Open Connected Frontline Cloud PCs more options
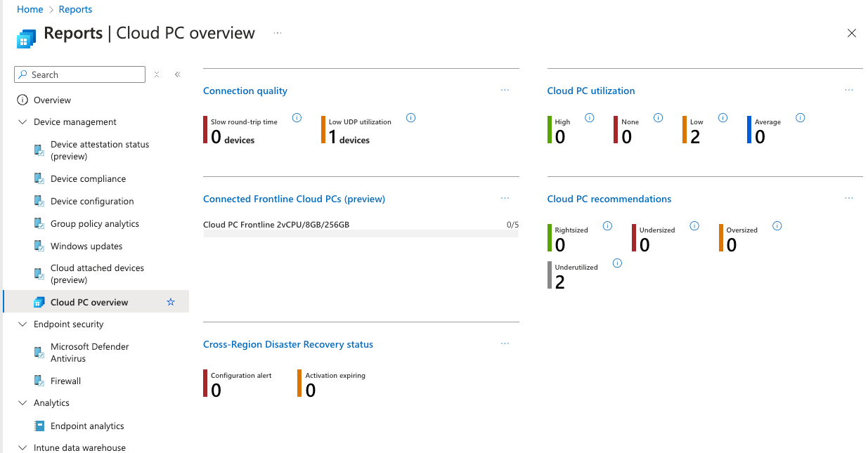868x453 pixels. coord(505,198)
